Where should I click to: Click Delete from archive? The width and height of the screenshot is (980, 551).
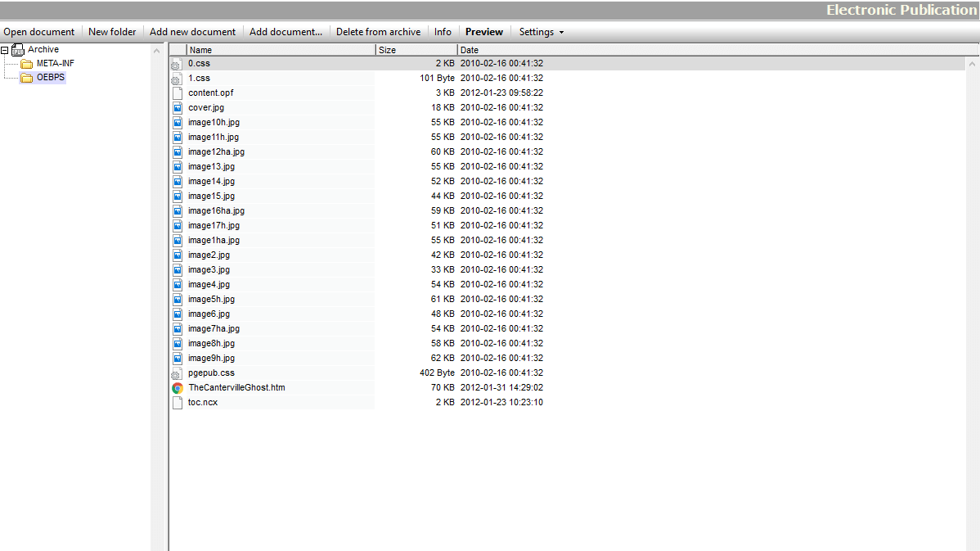[x=378, y=32]
